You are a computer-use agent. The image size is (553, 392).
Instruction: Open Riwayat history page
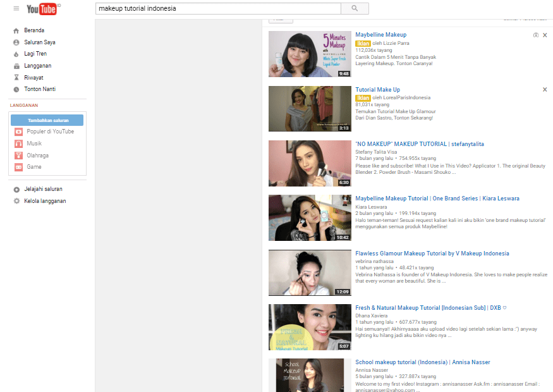[33, 78]
